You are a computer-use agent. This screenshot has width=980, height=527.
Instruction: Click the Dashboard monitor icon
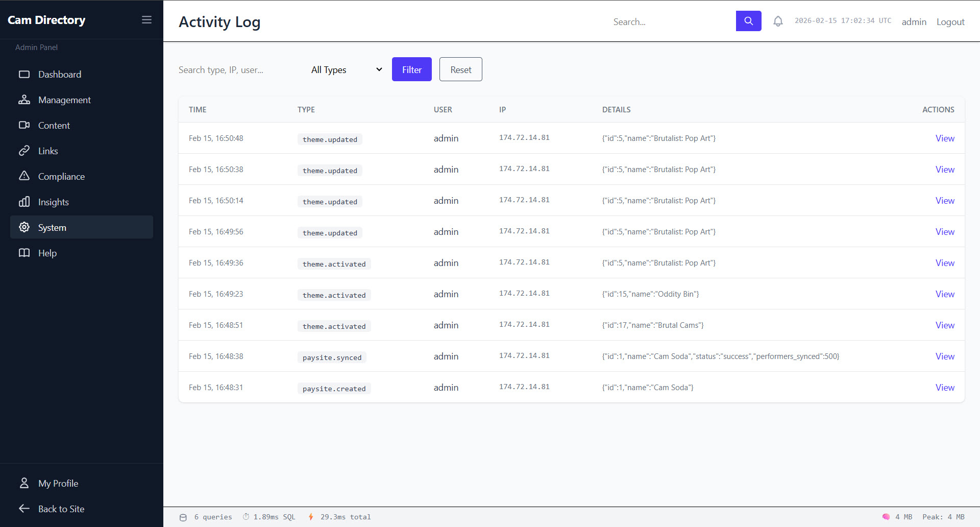pos(24,75)
